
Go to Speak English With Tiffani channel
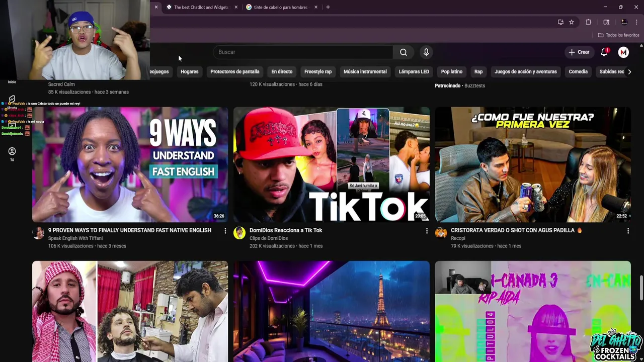tap(75, 238)
